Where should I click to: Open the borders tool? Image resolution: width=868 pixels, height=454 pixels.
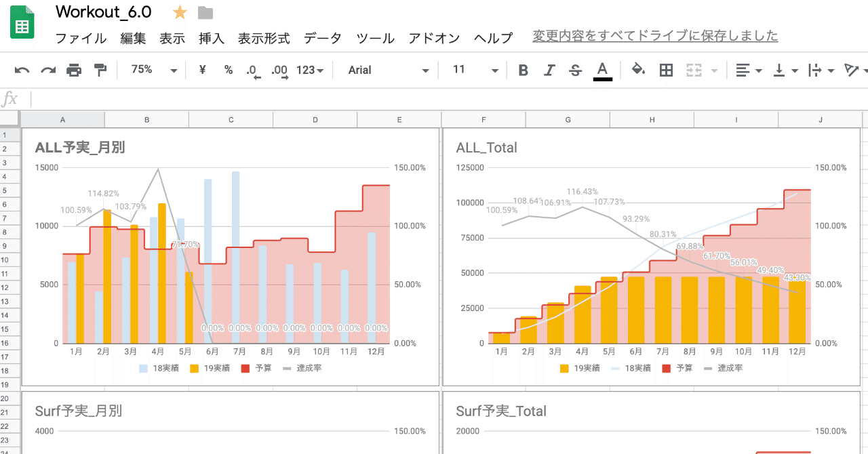[x=666, y=70]
